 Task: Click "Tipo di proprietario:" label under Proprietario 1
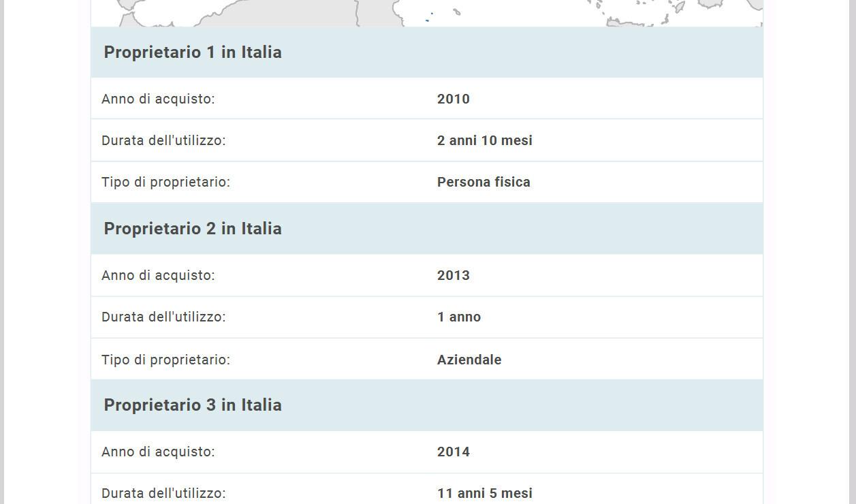(165, 183)
